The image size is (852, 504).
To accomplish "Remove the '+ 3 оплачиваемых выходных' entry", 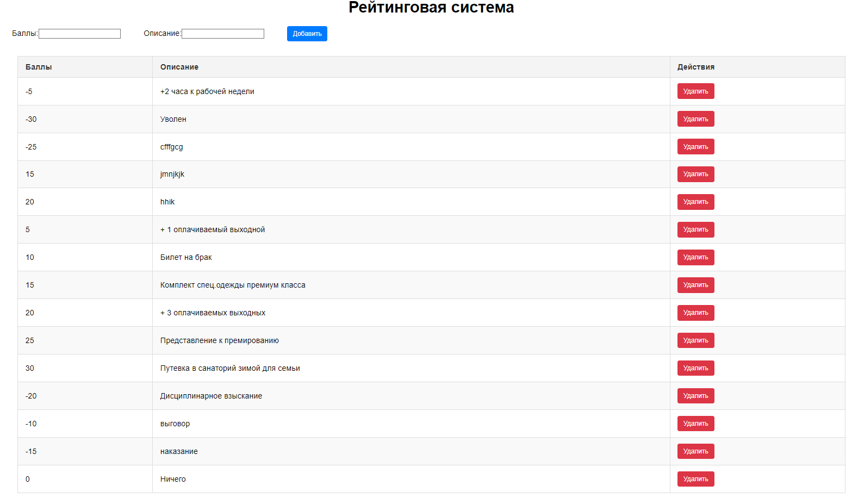I will click(x=695, y=313).
